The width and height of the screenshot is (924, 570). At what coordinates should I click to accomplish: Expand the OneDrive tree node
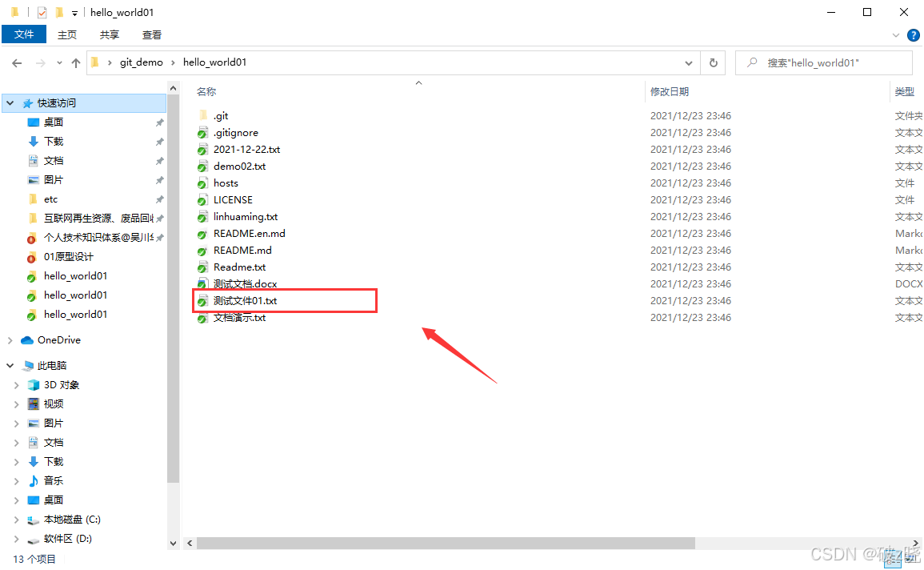point(10,340)
